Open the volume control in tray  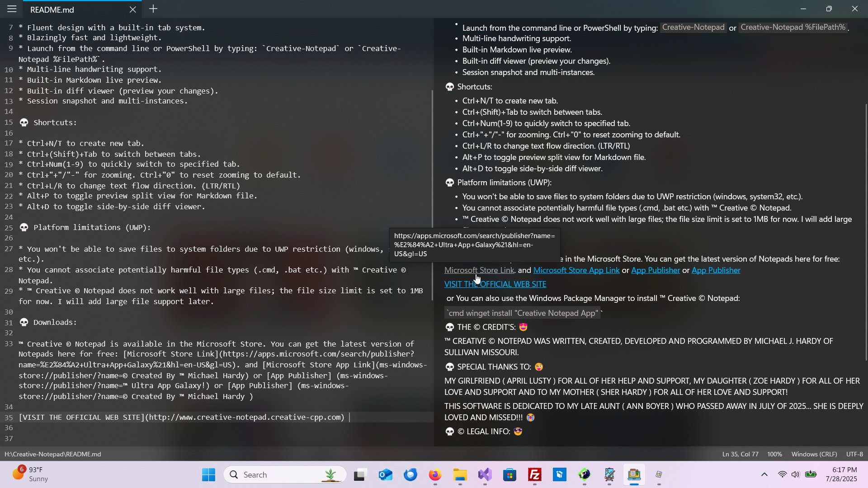click(x=796, y=474)
